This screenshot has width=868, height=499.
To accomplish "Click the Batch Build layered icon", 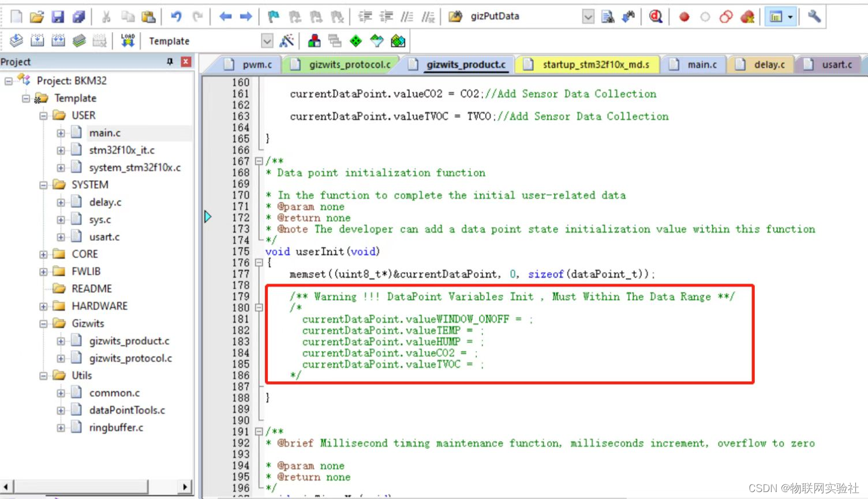I will pyautogui.click(x=79, y=40).
